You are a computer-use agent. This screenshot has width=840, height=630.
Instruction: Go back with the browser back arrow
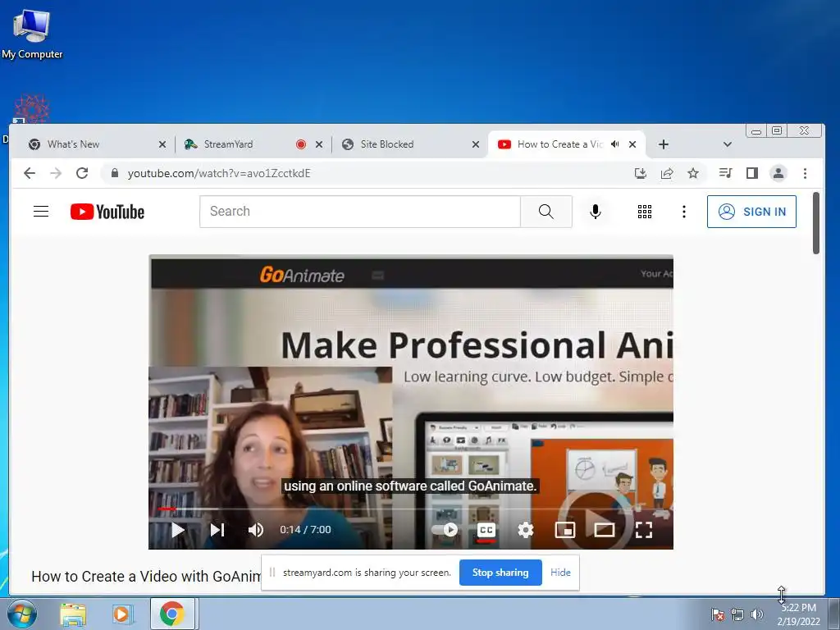click(x=30, y=173)
